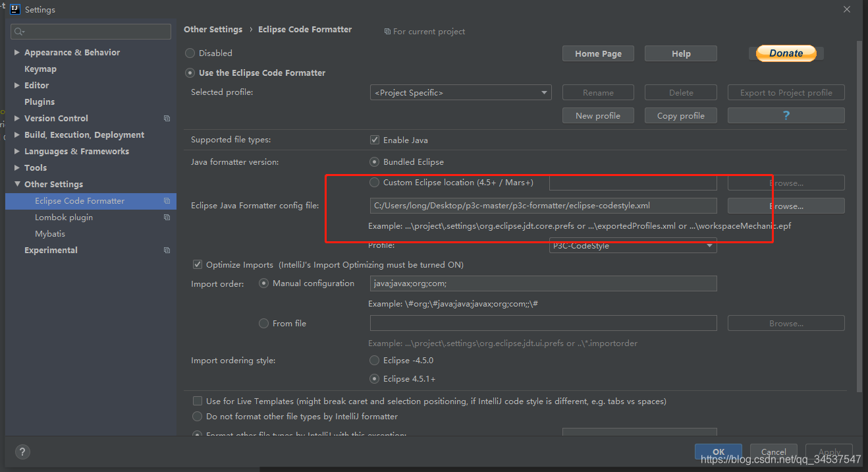This screenshot has height=472, width=868.
Task: Expand the Tools section
Action: (x=17, y=167)
